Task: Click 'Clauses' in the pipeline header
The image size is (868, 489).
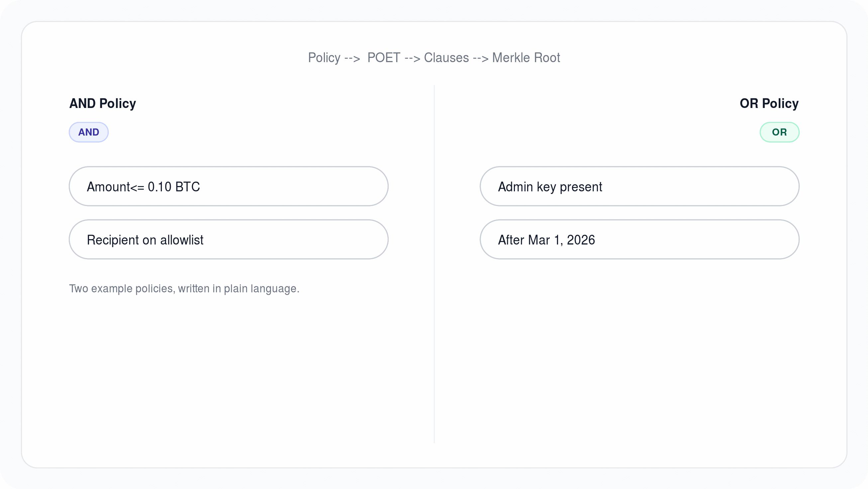Action: [446, 57]
